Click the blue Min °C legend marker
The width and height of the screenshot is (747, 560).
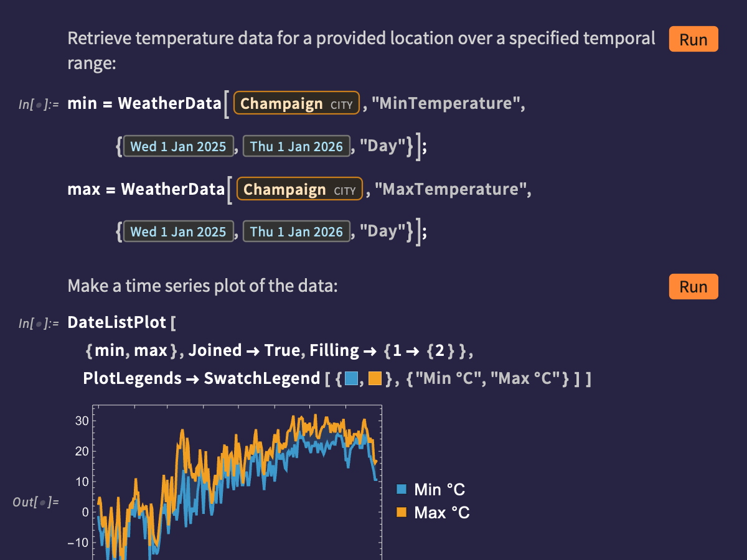pyautogui.click(x=402, y=490)
